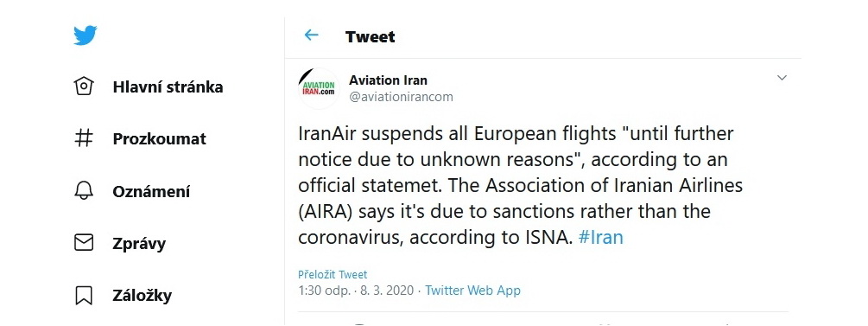This screenshot has height=326, width=868.
Task: Open the Aviation Iran profile avatar
Action: pyautogui.click(x=319, y=88)
